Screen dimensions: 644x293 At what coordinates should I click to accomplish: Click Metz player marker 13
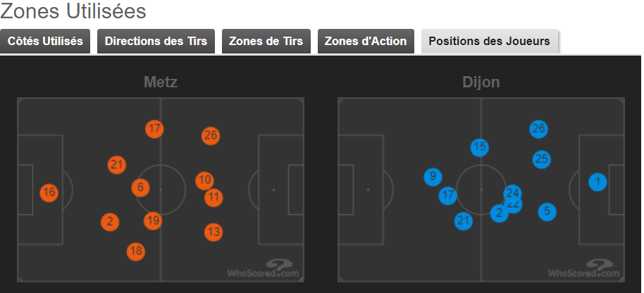[213, 232]
